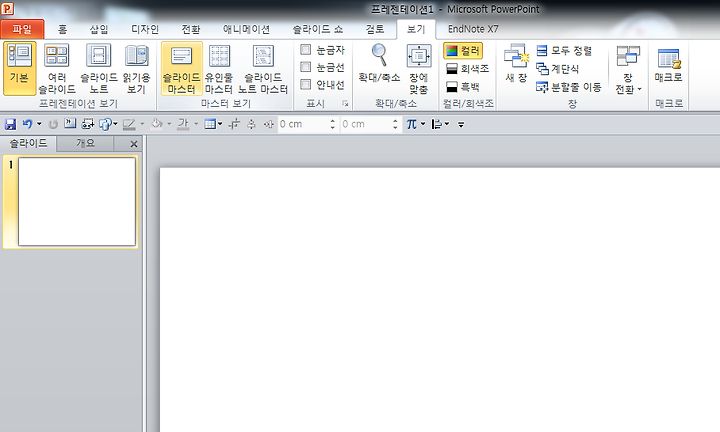
Task: Click the table icon in quick toolbar
Action: (210, 124)
